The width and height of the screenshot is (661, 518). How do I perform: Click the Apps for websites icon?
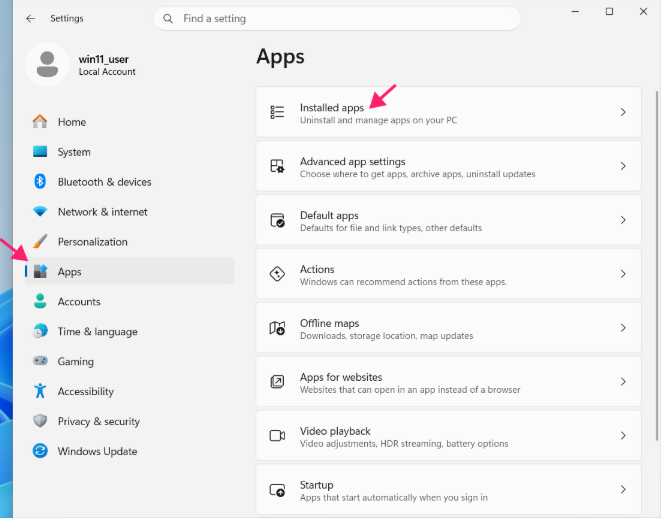pos(277,382)
